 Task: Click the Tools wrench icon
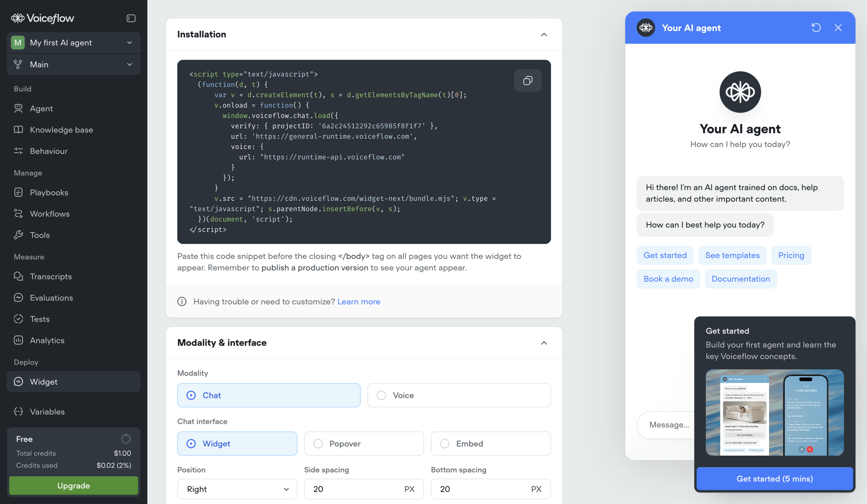(x=18, y=235)
